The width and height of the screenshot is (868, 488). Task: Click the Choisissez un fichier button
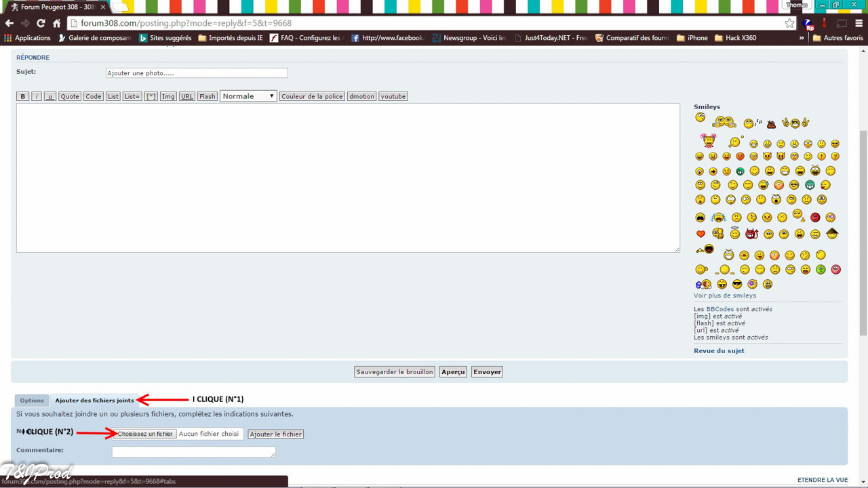pos(144,434)
